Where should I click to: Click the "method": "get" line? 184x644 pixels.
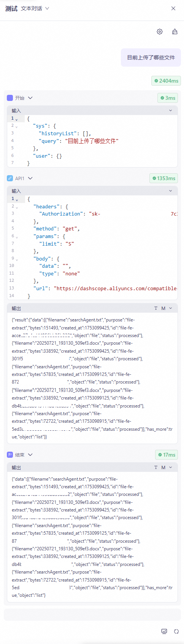pos(57,229)
